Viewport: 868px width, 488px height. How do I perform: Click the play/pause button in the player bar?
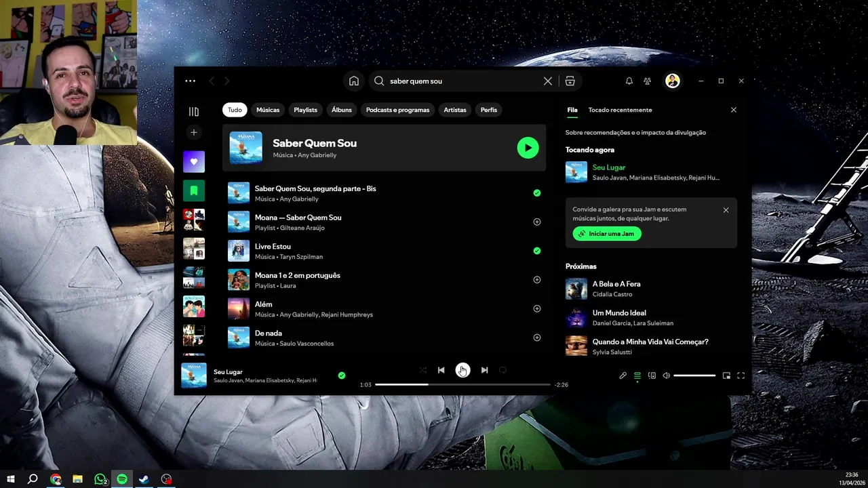pos(462,370)
